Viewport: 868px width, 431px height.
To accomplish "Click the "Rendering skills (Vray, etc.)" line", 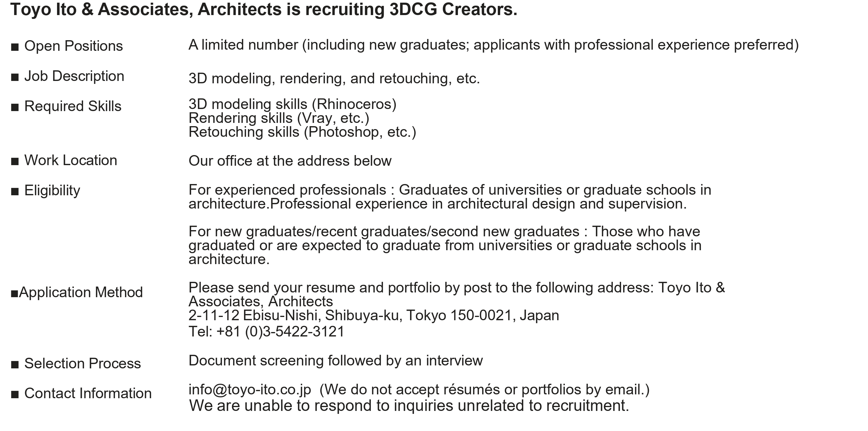I will coord(279,118).
